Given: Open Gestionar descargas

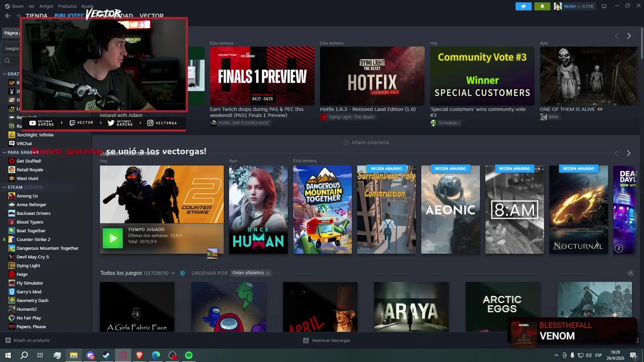Looking at the screenshot, I should click(x=327, y=340).
